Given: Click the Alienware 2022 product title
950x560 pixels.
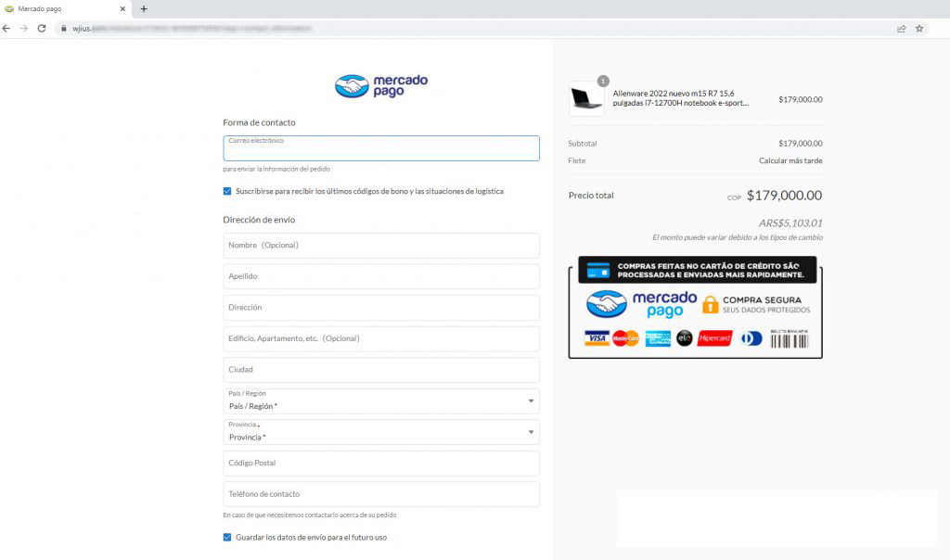Looking at the screenshot, I should click(680, 98).
